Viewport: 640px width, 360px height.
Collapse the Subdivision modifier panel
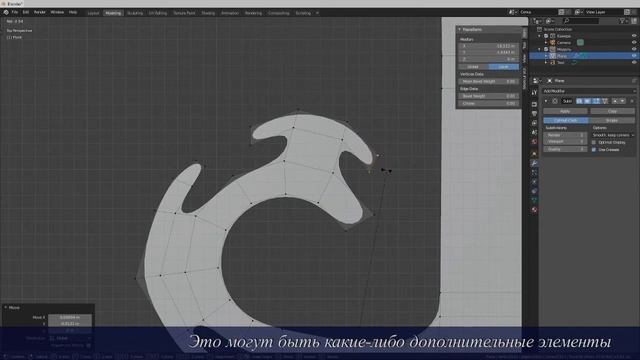(x=546, y=101)
